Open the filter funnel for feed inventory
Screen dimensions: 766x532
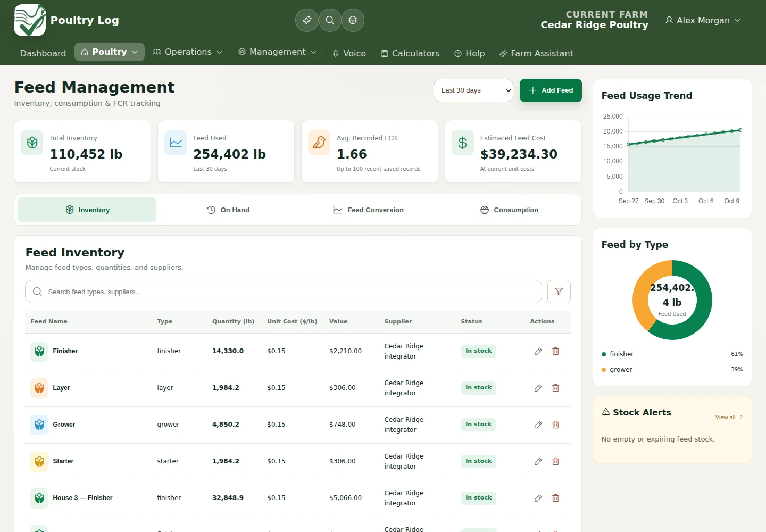pos(559,292)
